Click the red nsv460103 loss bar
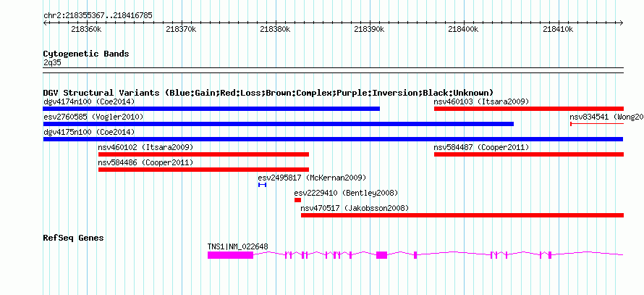The width and height of the screenshot is (644, 295). (x=529, y=109)
